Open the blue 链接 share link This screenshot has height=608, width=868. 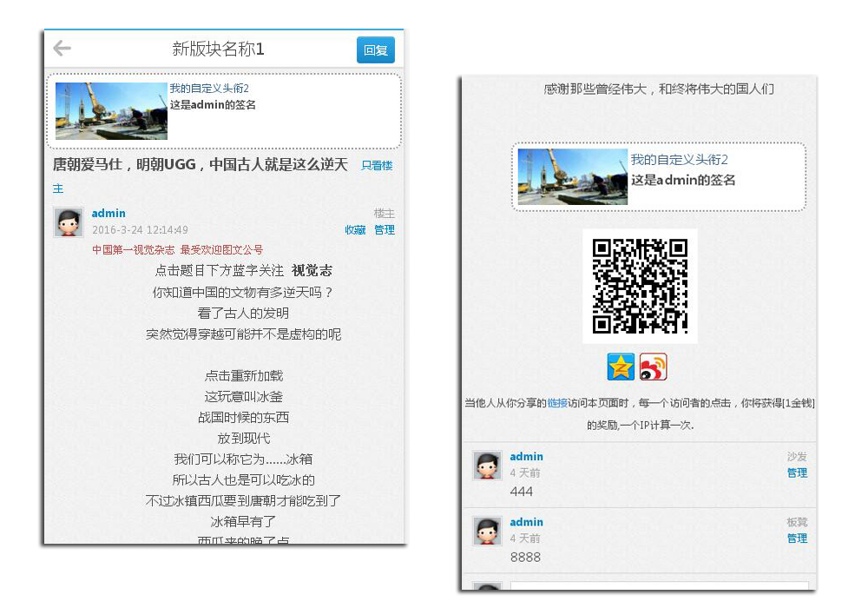click(557, 403)
